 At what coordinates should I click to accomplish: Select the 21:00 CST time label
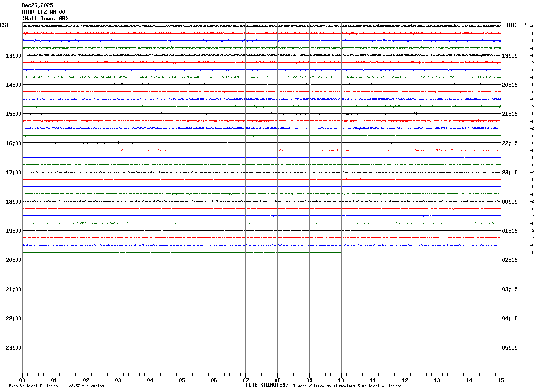click(x=13, y=289)
